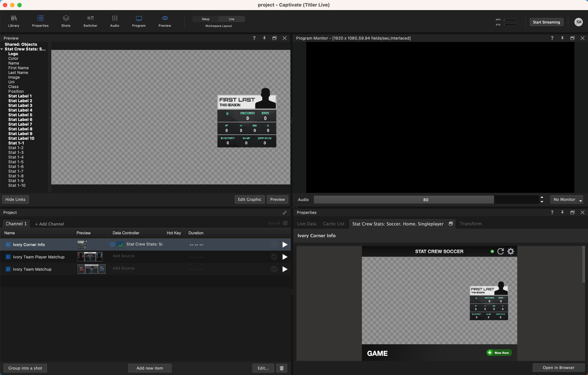
Task: Play the Ivory Corner Info title
Action: tap(285, 244)
